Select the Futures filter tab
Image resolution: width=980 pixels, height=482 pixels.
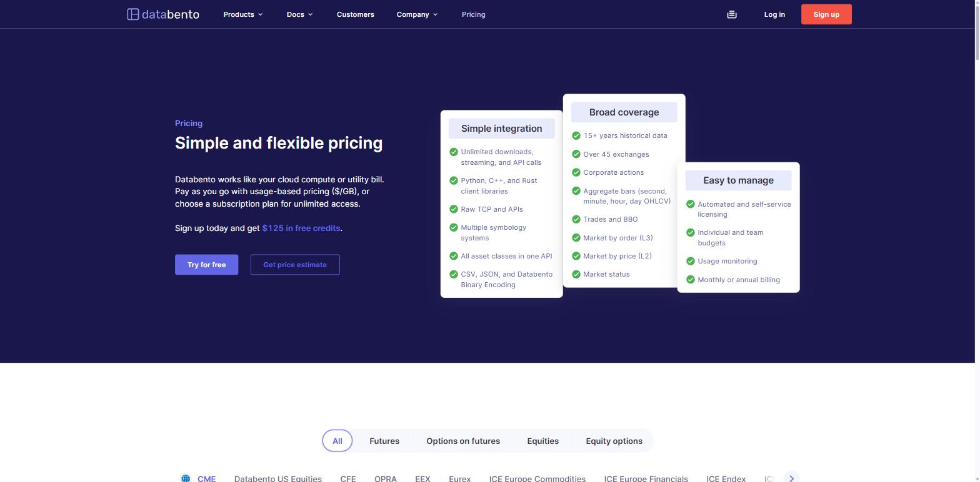[384, 441]
